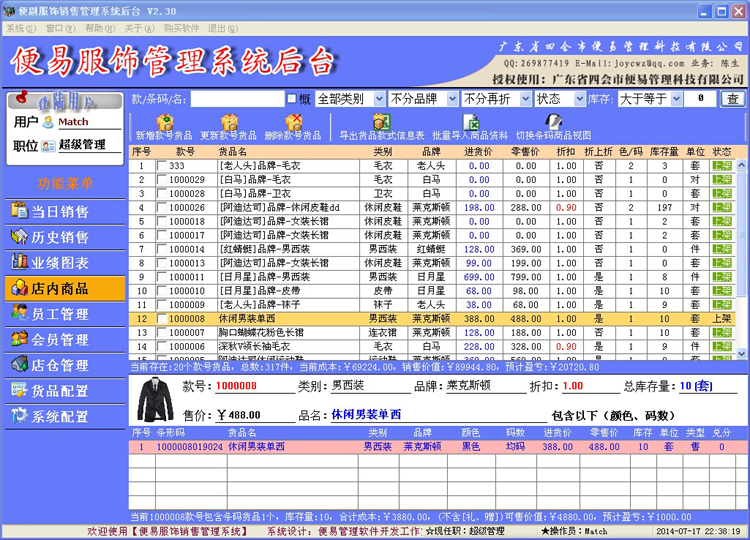The width and height of the screenshot is (750, 540).
Task: Click the stock quantity input showing 0
Action: [700, 99]
